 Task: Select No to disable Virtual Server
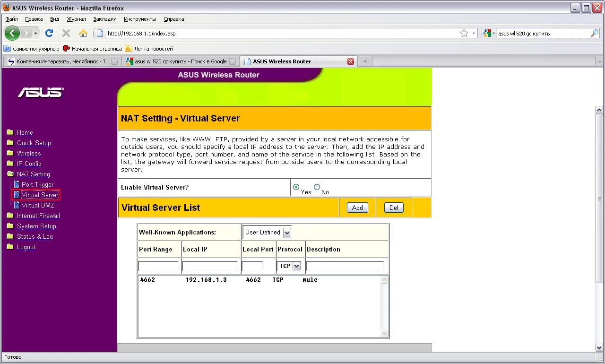pos(317,187)
